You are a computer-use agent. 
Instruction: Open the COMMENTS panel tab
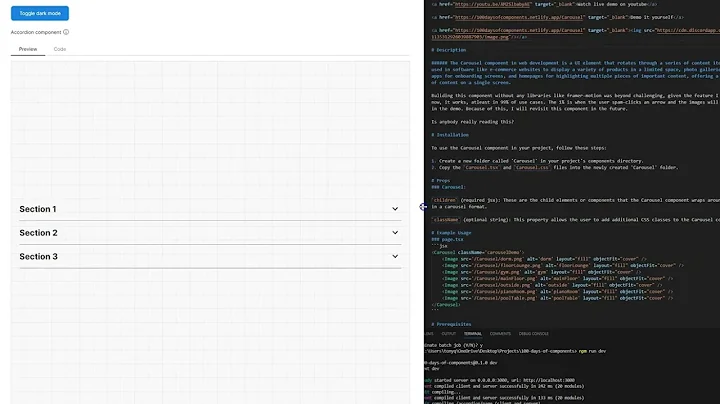coord(500,334)
